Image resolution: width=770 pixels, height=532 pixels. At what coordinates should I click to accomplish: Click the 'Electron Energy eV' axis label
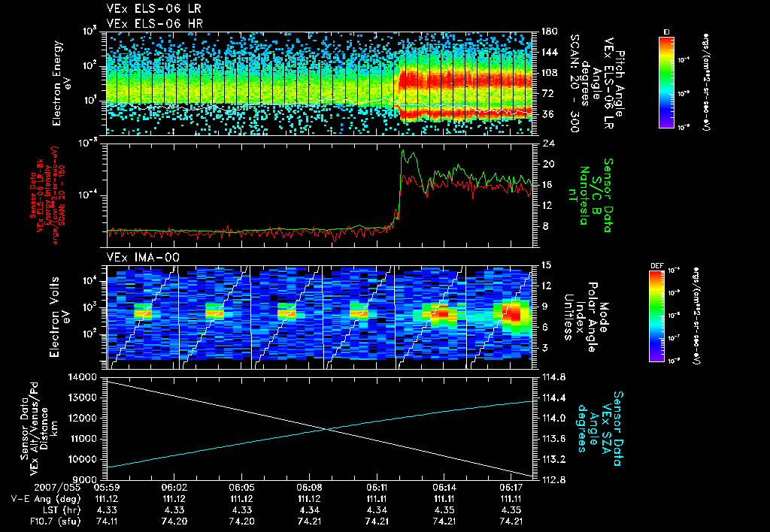click(62, 83)
